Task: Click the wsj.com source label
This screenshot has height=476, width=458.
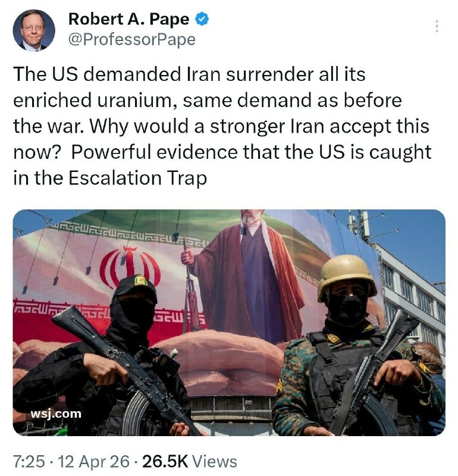Action: pos(56,414)
